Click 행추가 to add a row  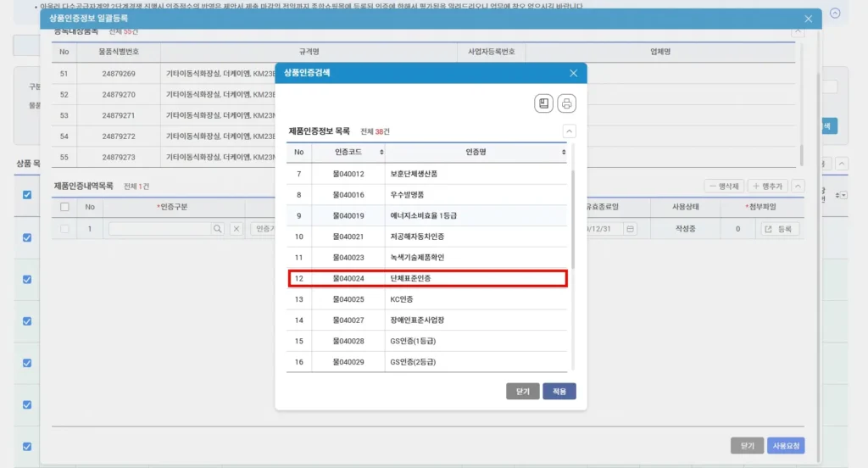pos(768,186)
